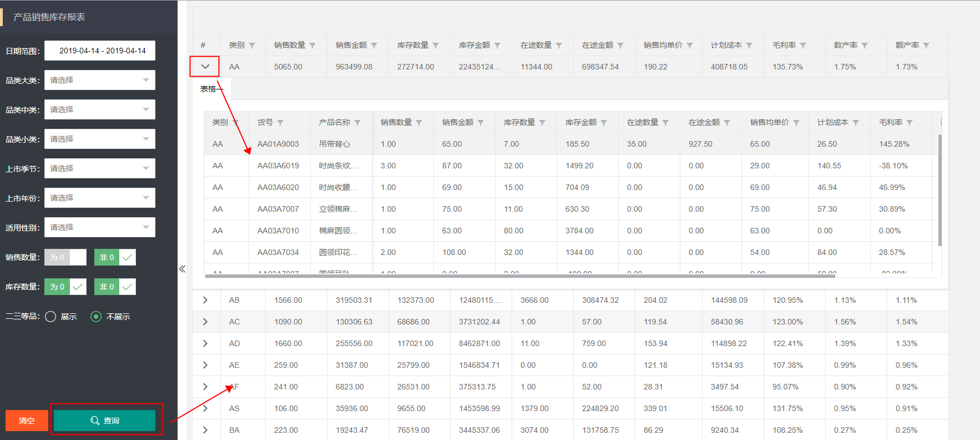Click the inner table vertical scrollbar
980x440 pixels.
point(940,190)
